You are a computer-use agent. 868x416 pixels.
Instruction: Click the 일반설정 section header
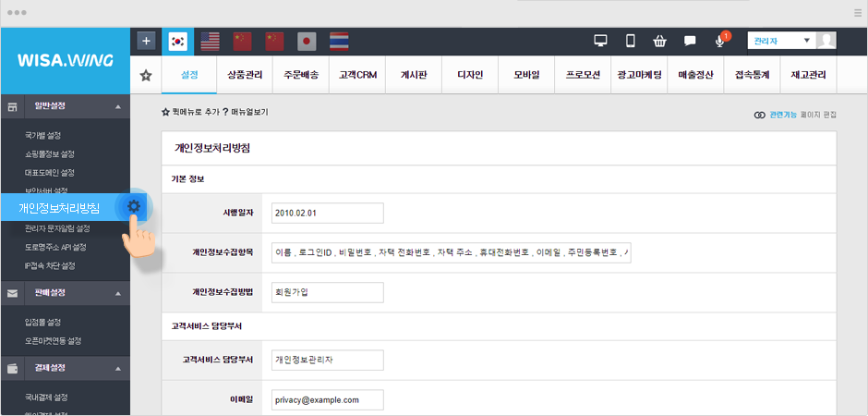click(x=66, y=106)
